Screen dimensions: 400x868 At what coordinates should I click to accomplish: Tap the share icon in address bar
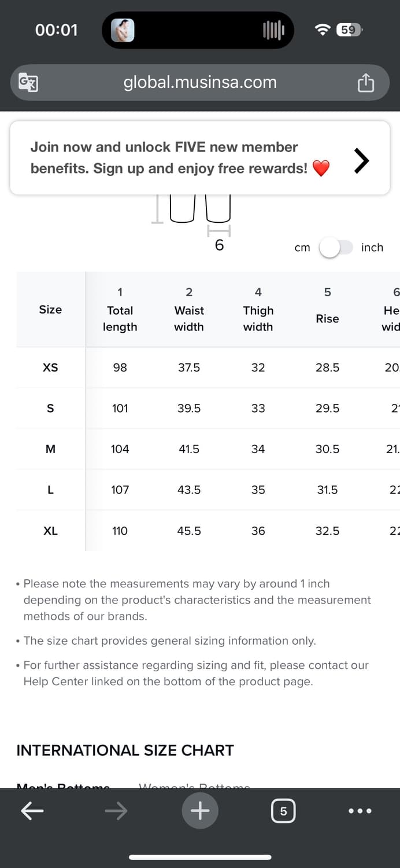click(x=365, y=83)
